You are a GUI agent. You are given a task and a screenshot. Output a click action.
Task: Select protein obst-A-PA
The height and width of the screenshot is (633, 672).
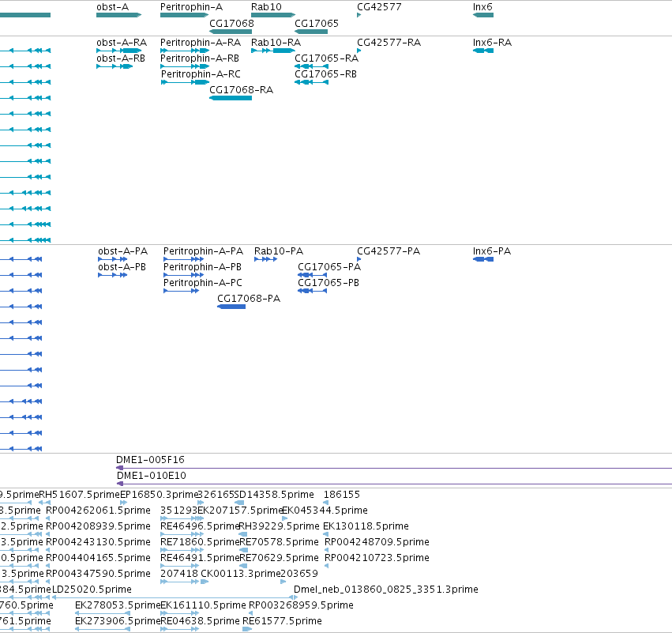123,251
